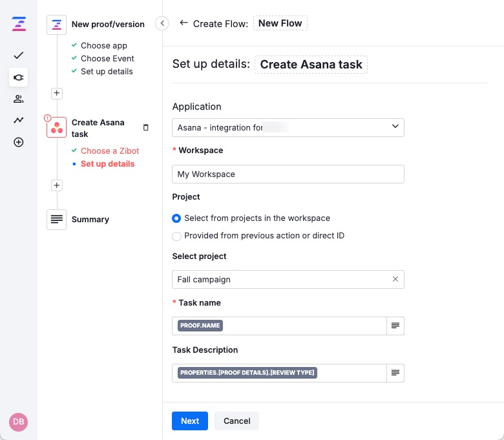Select 'Select from projects in the workspace' radio
The width and height of the screenshot is (504, 440).
tap(176, 218)
